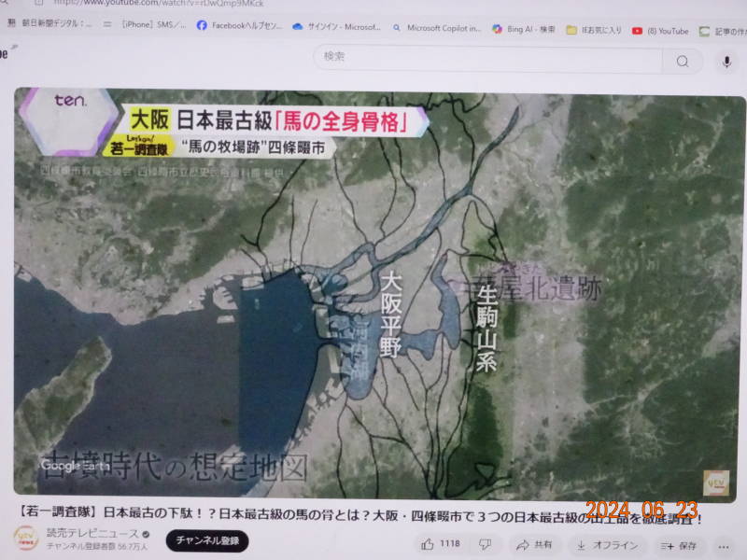This screenshot has height=560, width=747.
Task: Download video with オフライン button
Action: (607, 545)
